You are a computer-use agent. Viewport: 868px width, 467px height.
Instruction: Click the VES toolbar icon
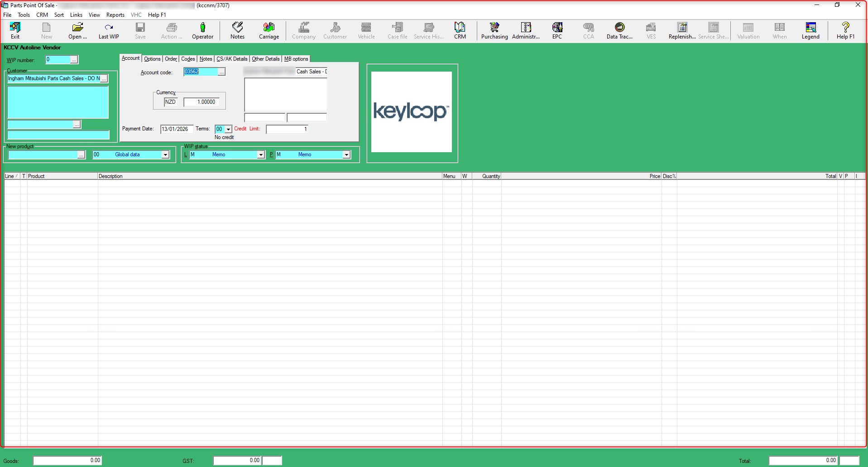pyautogui.click(x=651, y=31)
